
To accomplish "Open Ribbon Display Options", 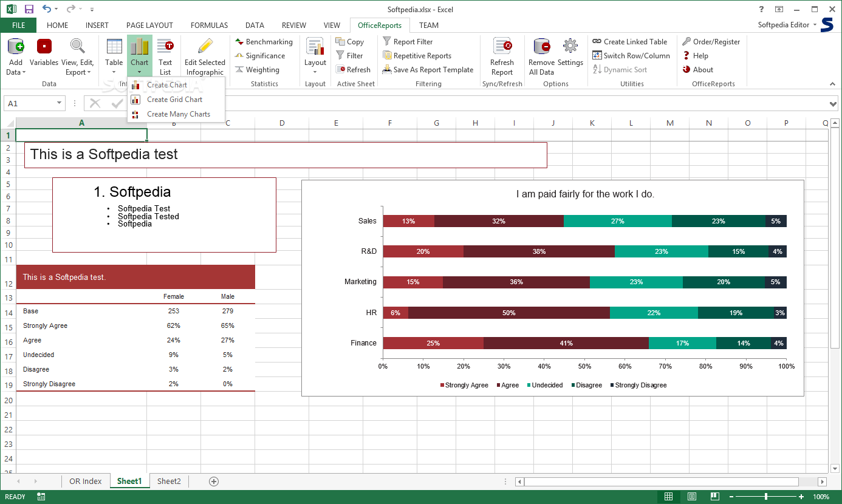I will coord(779,9).
